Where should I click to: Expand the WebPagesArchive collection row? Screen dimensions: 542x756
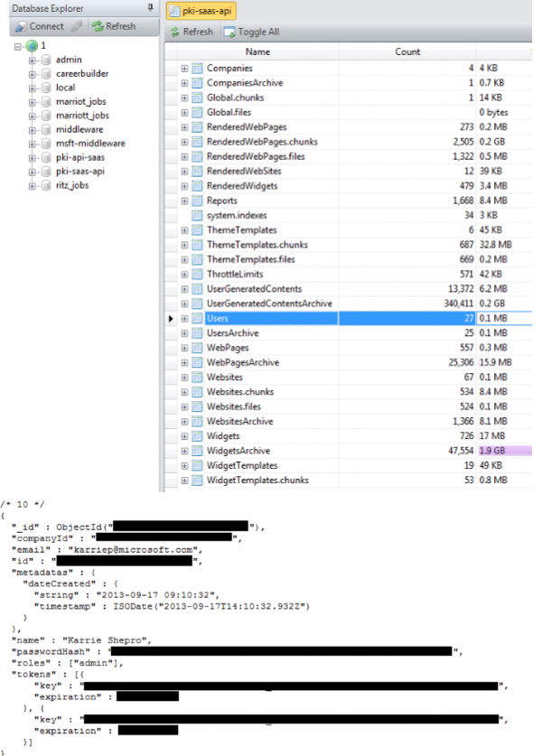coord(184,362)
